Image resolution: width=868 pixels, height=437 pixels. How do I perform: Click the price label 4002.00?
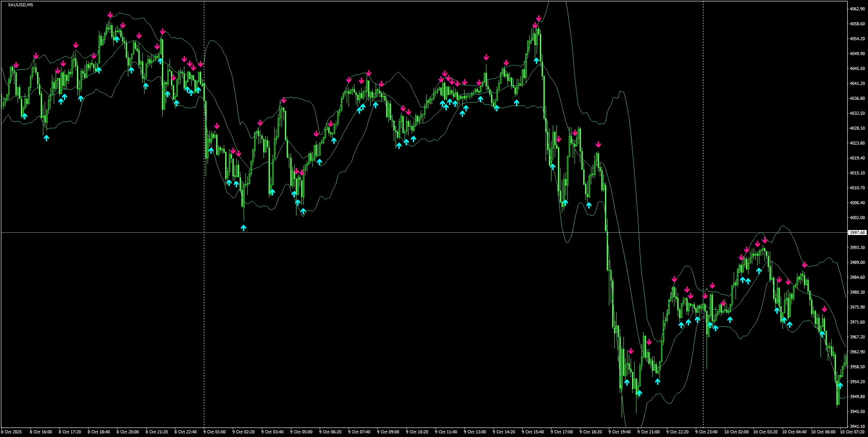coord(857,218)
